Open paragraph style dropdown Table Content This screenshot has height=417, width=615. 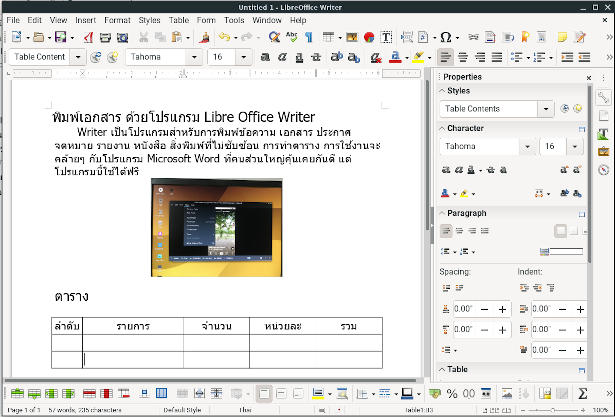[78, 57]
